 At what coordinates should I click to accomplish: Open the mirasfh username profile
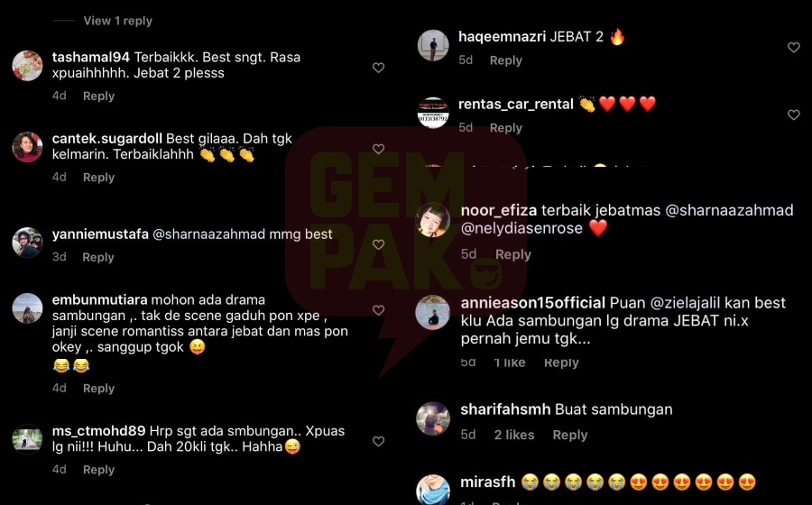point(488,482)
